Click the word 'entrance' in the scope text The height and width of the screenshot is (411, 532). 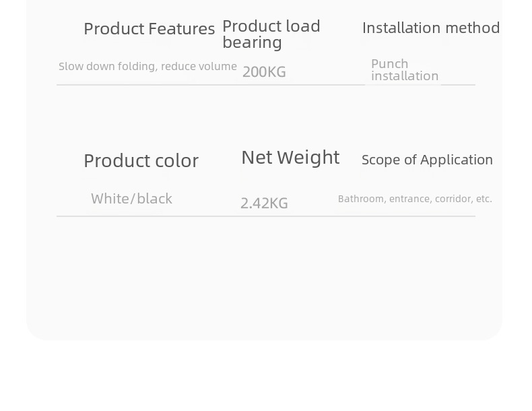409,199
